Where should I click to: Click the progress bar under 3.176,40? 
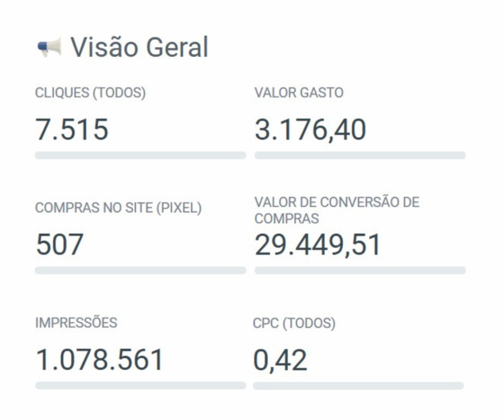360,156
